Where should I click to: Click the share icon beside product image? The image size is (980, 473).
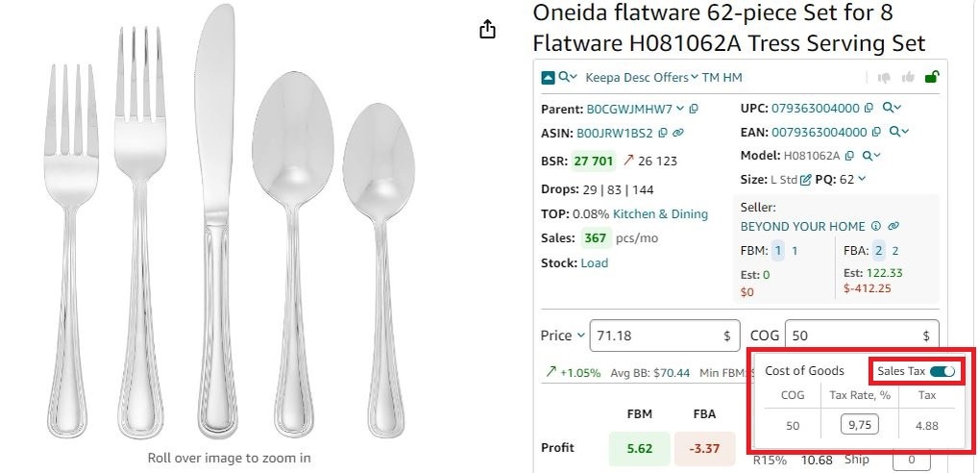pos(487,29)
